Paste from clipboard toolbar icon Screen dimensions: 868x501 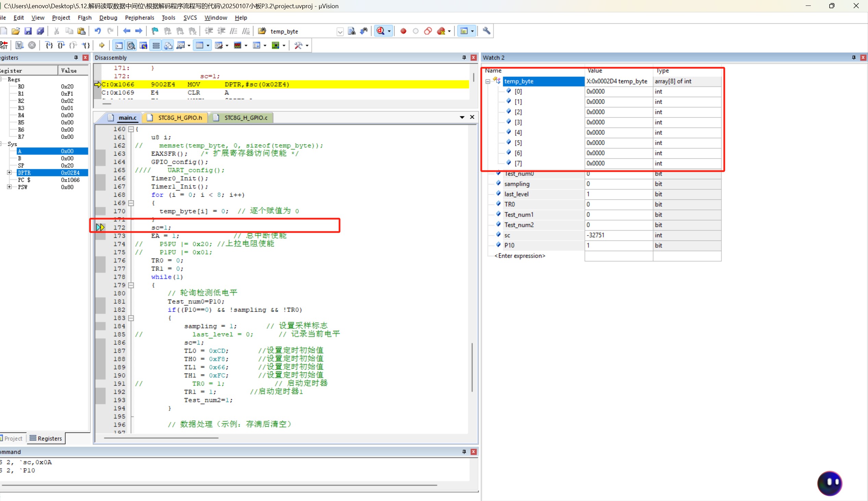pos(81,31)
